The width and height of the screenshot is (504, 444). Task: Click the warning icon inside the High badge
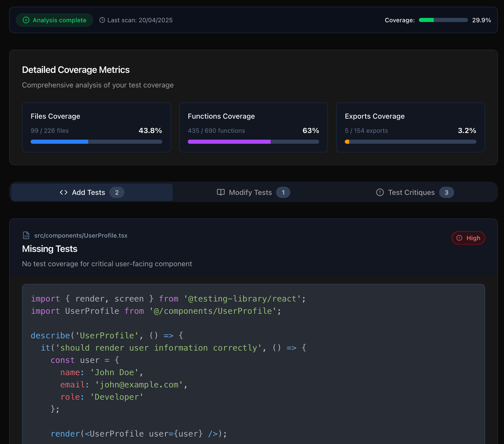[459, 238]
